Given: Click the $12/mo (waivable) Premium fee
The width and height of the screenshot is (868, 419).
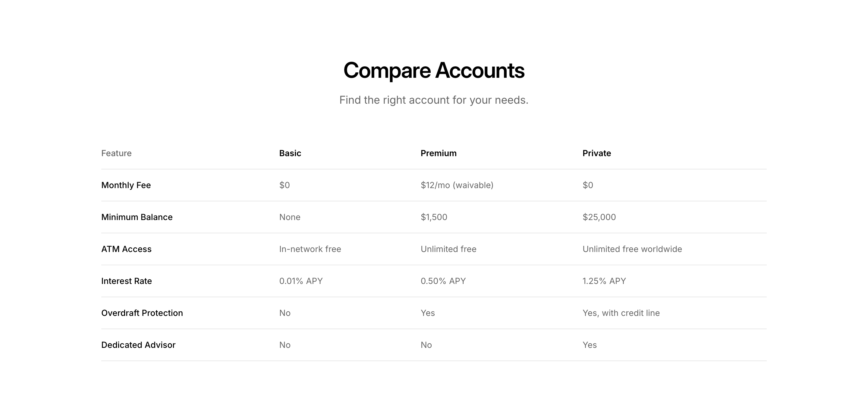Looking at the screenshot, I should pyautogui.click(x=457, y=185).
